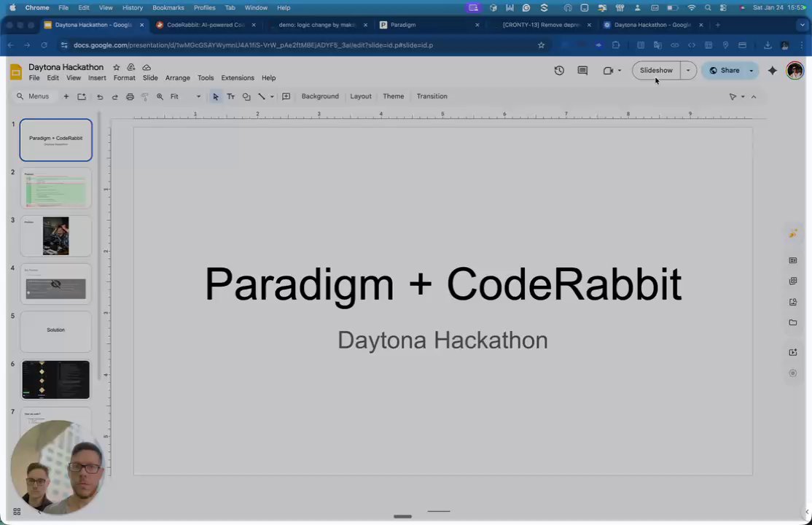This screenshot has height=525, width=812.
Task: Select slide 6 dark thumbnail
Action: 56,380
